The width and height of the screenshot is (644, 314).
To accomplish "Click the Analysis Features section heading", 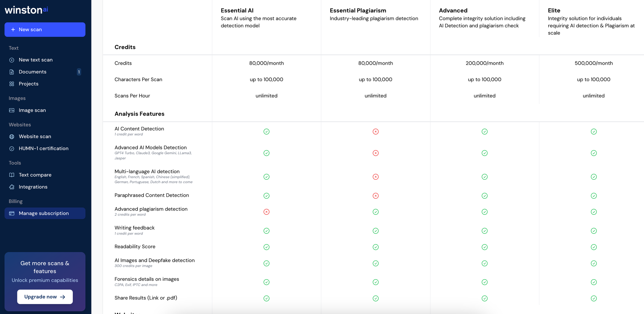I will 139,114.
